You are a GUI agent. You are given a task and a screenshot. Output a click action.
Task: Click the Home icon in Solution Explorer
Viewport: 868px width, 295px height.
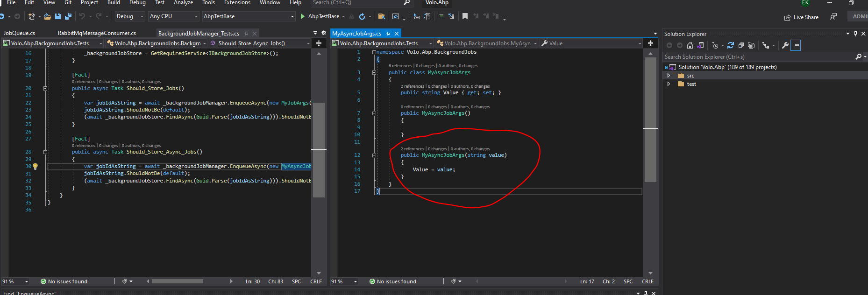[x=690, y=45]
